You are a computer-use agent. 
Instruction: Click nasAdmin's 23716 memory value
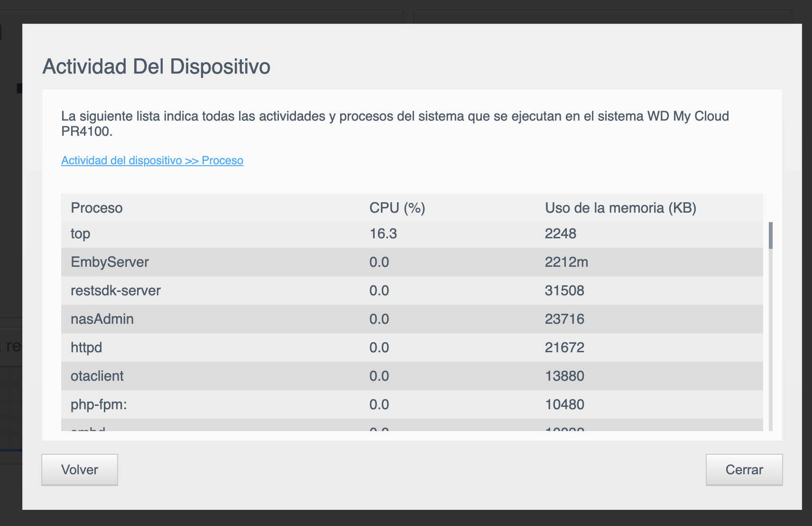coord(564,319)
